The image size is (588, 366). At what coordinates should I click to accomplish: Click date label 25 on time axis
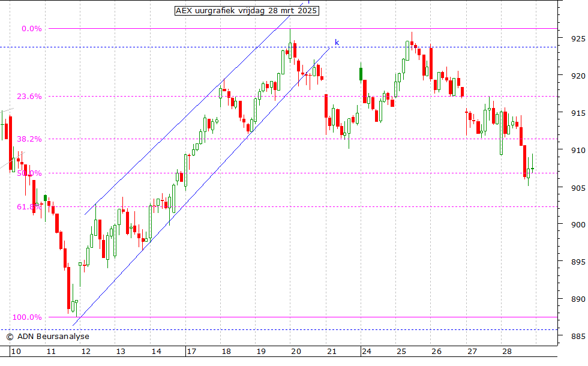[x=401, y=352]
